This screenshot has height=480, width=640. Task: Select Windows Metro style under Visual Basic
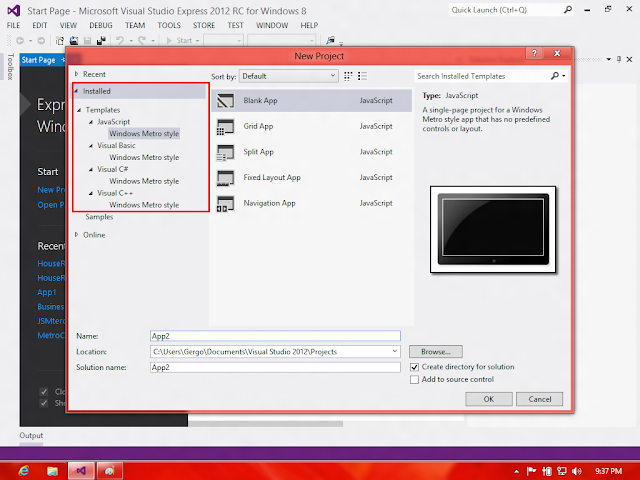[144, 157]
